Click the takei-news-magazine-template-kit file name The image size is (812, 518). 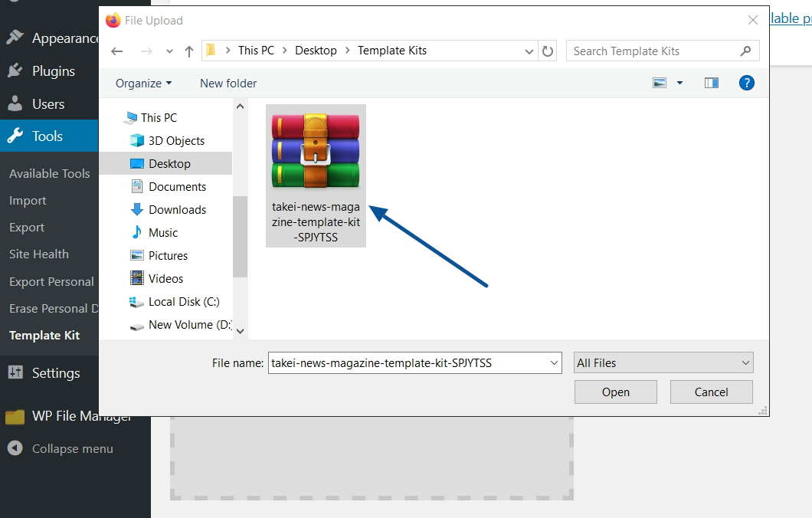316,222
